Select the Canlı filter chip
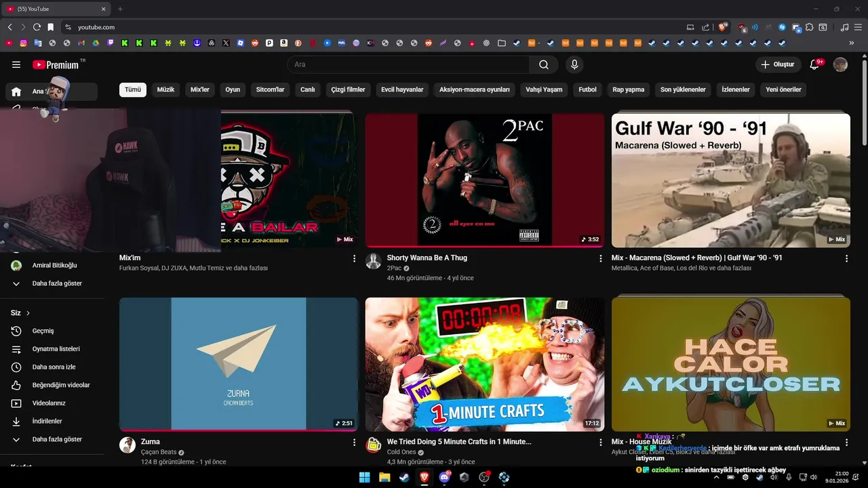868x488 pixels. click(x=308, y=89)
